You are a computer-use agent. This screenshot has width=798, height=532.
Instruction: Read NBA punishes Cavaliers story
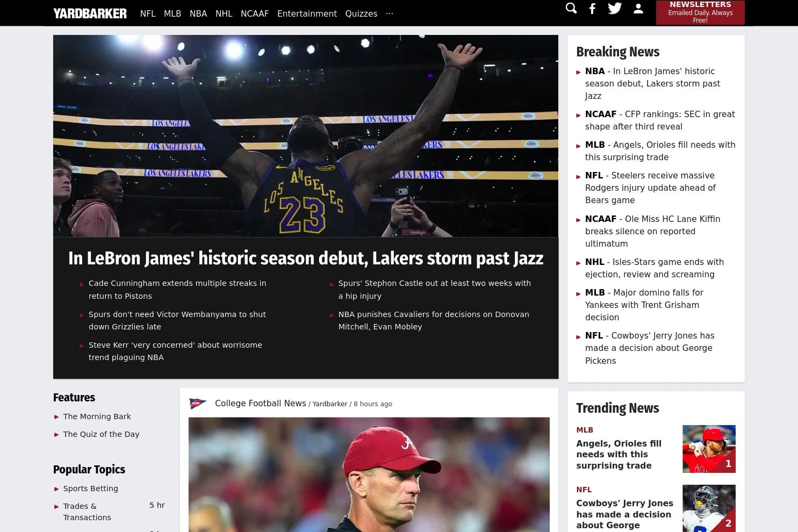click(x=434, y=320)
